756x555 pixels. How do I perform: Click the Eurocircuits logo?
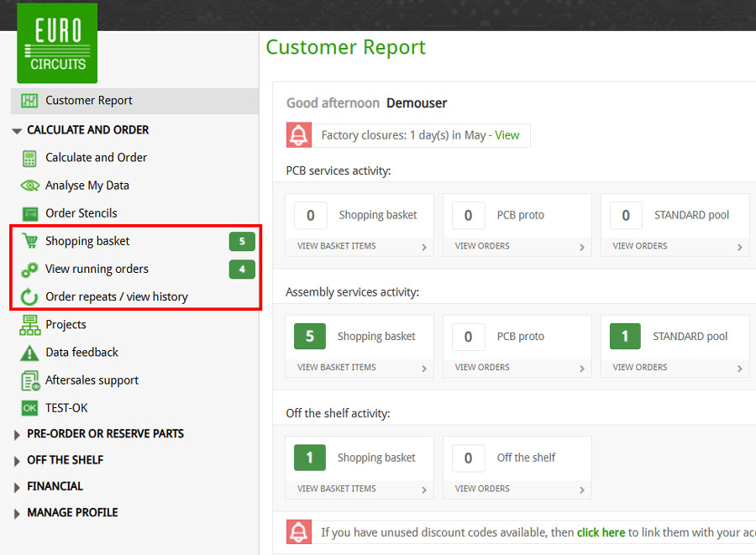click(57, 43)
